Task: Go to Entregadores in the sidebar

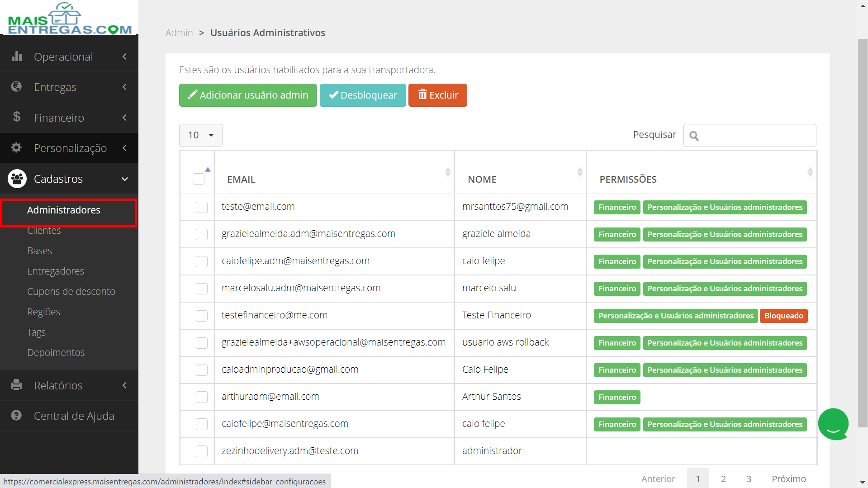Action: pyautogui.click(x=56, y=271)
